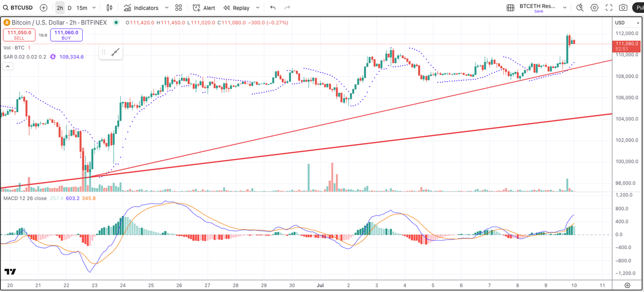Click the −300.0 (−0.27%) change value
Image resolution: width=644 pixels, height=292 pixels.
pyautogui.click(x=268, y=23)
